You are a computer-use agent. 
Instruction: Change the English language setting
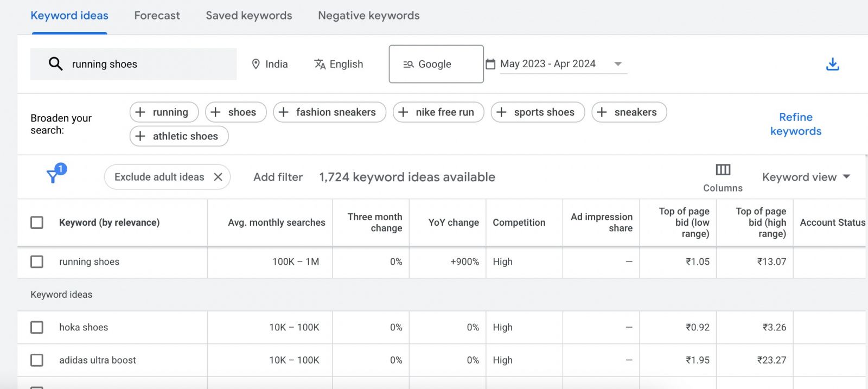tap(339, 64)
